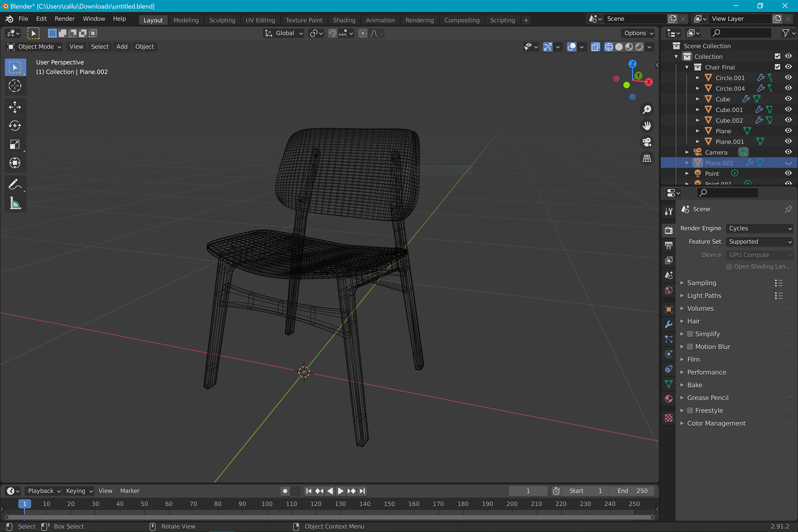Choose the Annotate tool

pyautogui.click(x=15, y=184)
